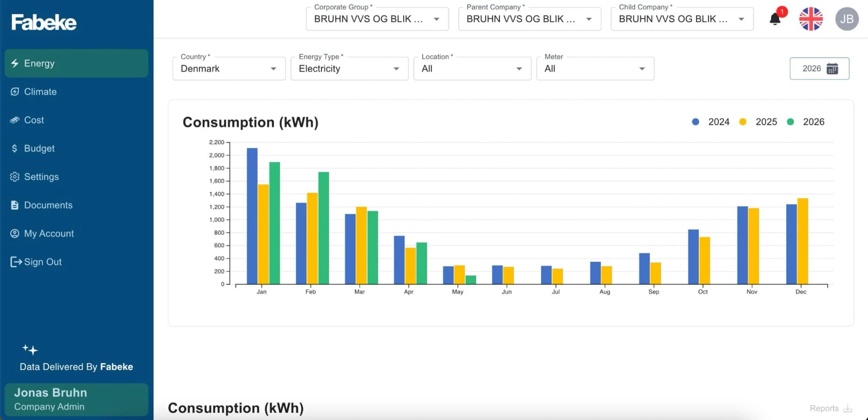Screen dimensions: 868x420
Task: Navigate to the Cost page
Action: (x=76, y=120)
